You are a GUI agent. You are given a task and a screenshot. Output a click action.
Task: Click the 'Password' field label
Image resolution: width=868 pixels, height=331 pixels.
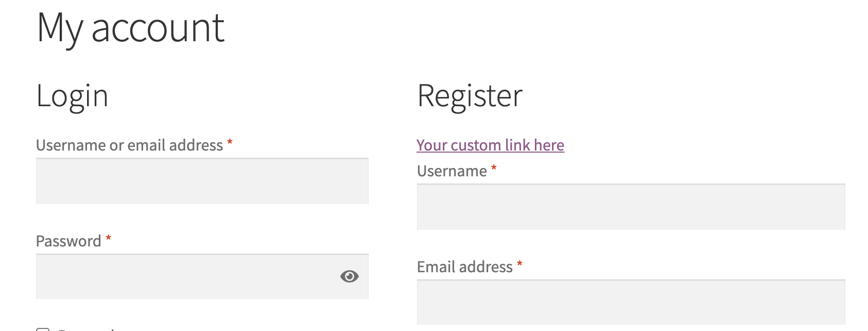[68, 241]
